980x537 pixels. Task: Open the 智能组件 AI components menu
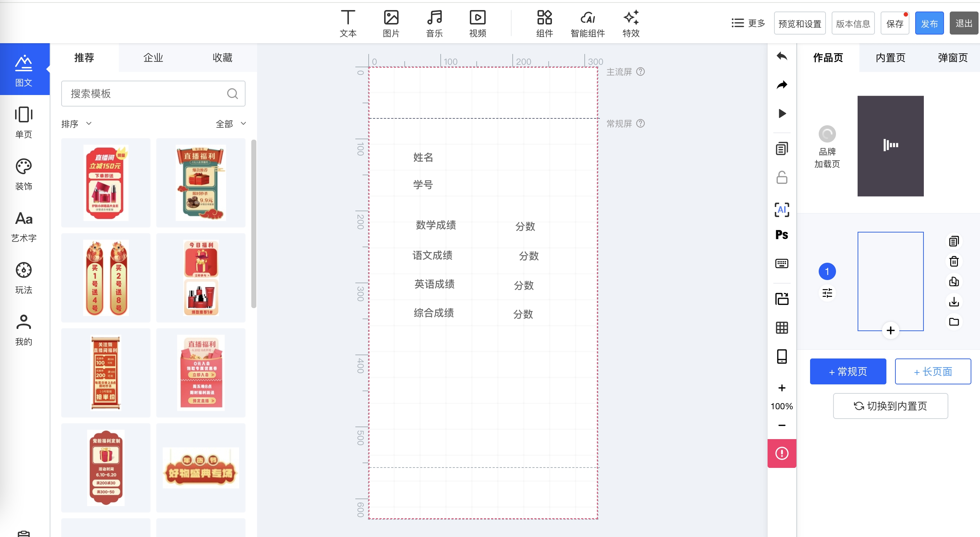tap(588, 24)
